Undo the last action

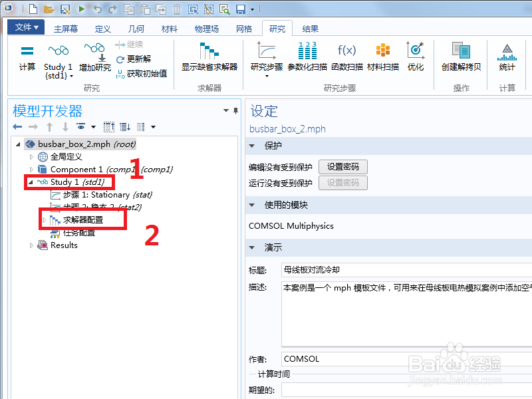pyautogui.click(x=97, y=9)
